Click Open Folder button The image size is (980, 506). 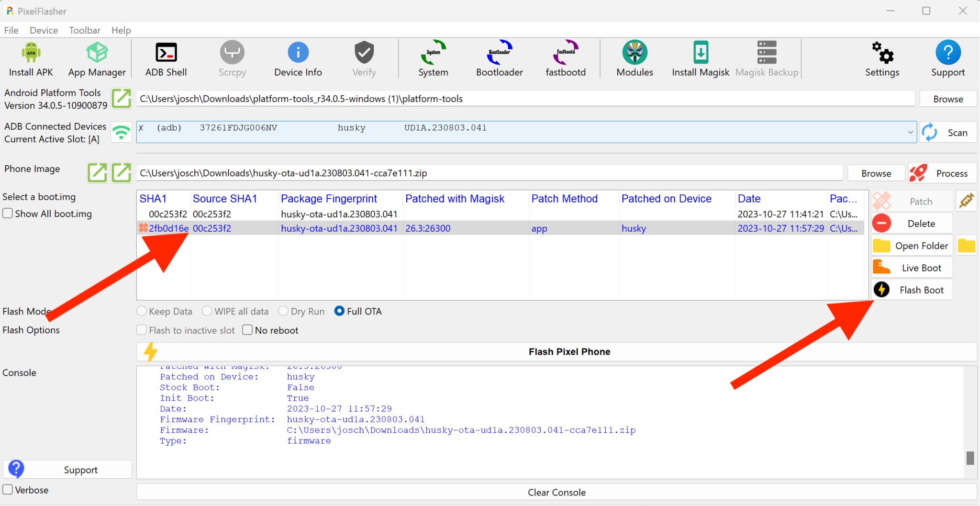point(912,246)
